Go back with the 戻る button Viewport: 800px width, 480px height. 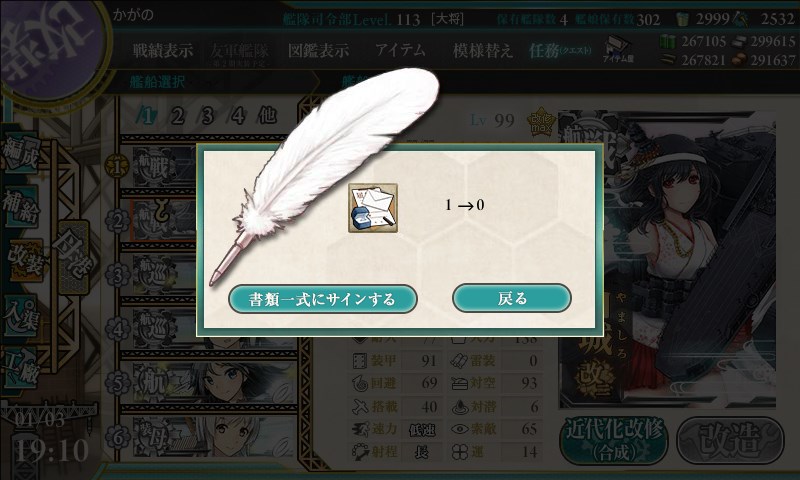(512, 298)
